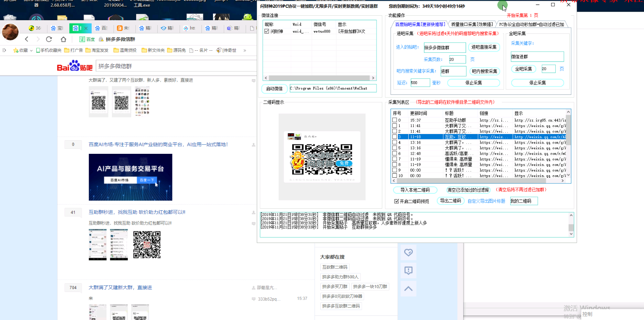Expand the 收藏 dropdown arrow
644x320 pixels.
31,50
